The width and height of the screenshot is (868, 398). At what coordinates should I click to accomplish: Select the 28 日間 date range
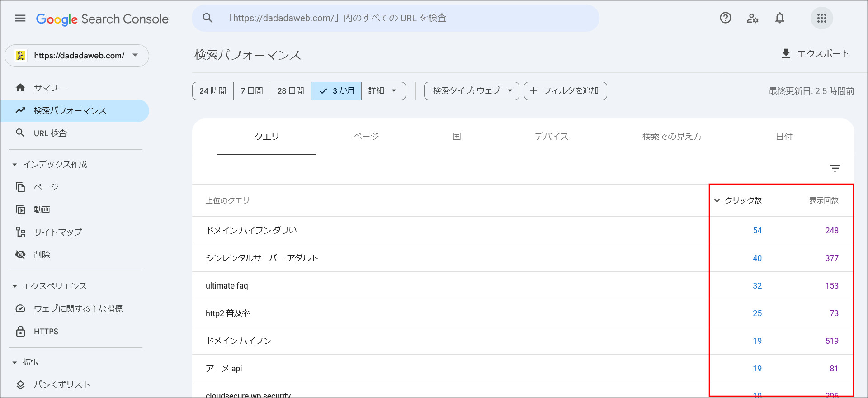[x=291, y=91]
